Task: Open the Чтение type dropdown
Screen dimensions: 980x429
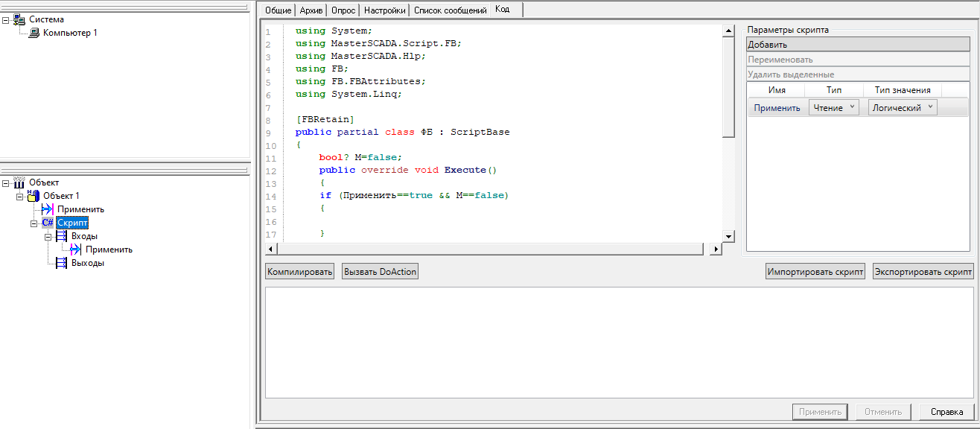Action: point(834,108)
